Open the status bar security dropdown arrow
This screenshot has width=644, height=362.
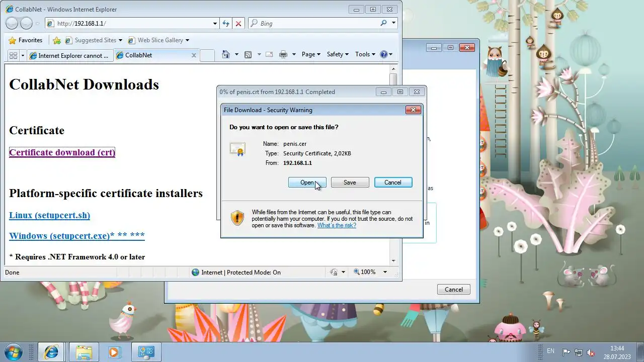pyautogui.click(x=343, y=272)
